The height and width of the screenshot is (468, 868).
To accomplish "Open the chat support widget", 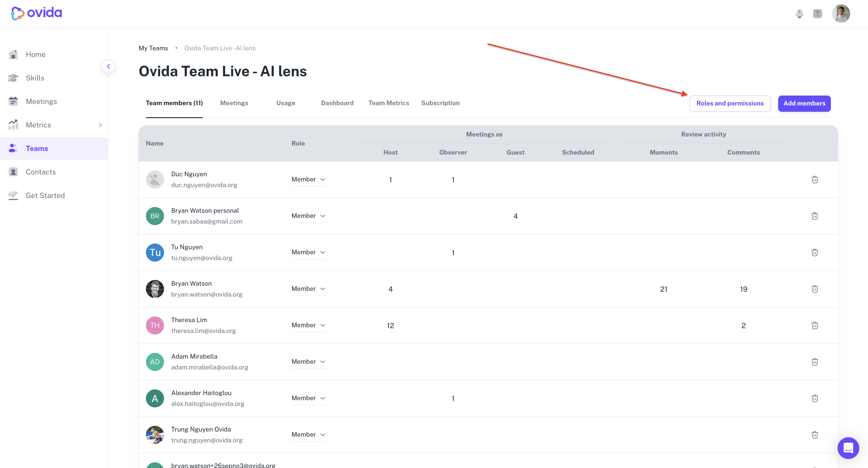I will (x=848, y=448).
